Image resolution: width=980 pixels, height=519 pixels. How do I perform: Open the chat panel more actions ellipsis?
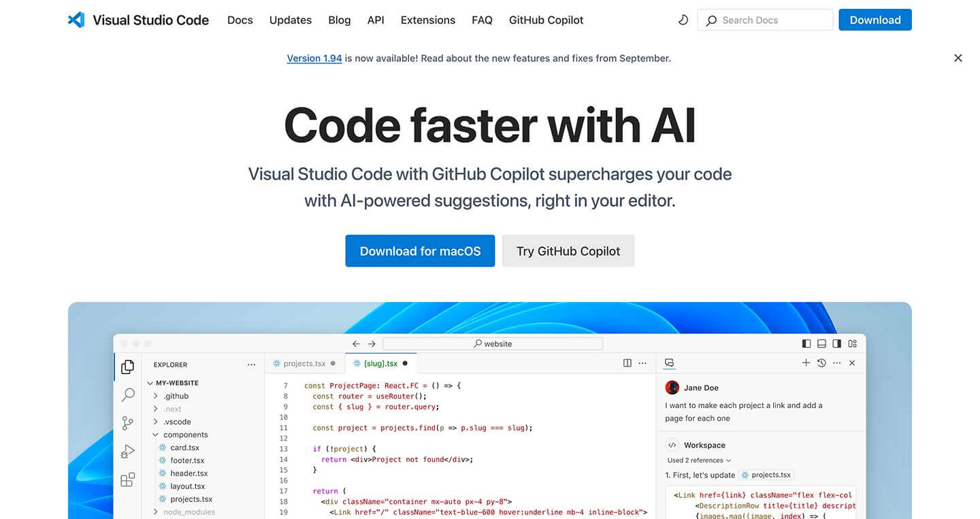(836, 363)
